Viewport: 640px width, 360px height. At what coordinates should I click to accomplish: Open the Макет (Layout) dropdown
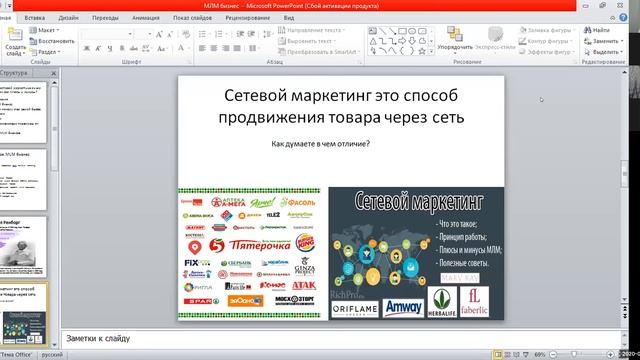(45, 30)
